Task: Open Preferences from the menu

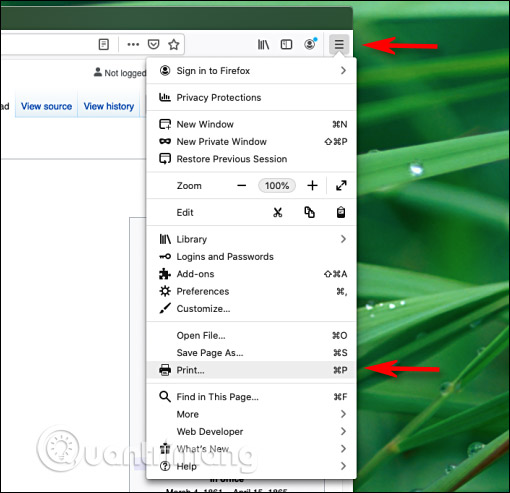Action: tap(252, 291)
